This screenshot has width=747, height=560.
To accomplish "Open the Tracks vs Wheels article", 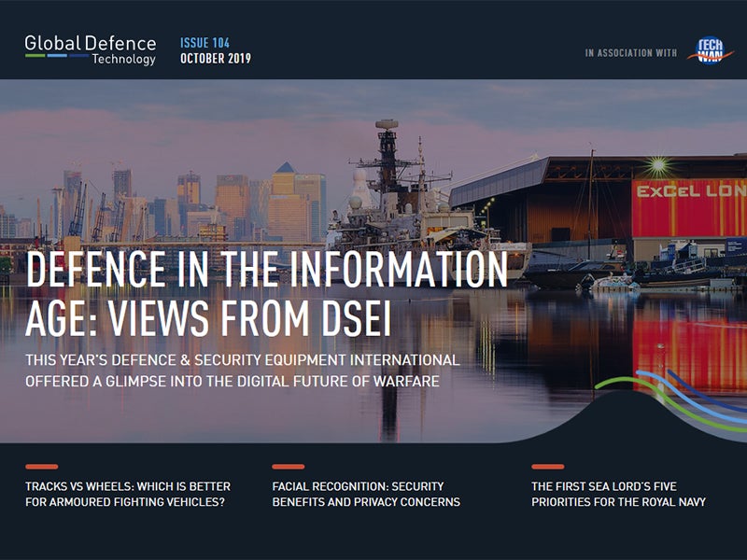I will point(127,494).
